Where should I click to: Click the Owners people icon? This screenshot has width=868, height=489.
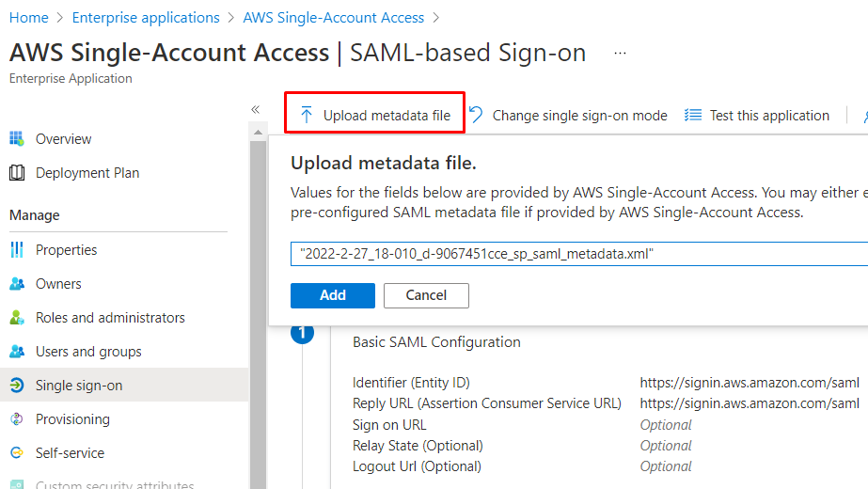[17, 284]
